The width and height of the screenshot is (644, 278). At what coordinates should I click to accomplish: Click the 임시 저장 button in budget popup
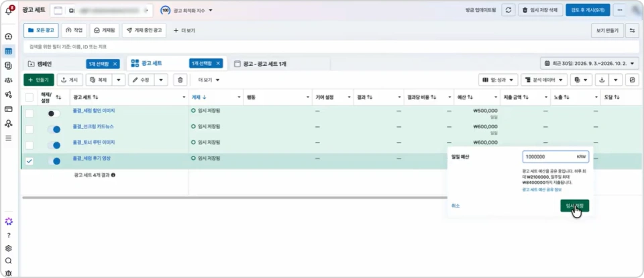pos(575,205)
